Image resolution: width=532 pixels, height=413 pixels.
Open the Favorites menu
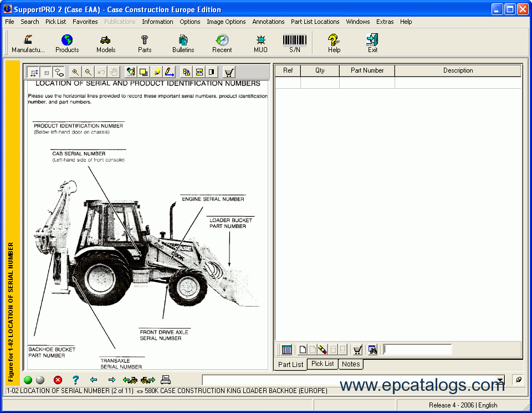pyautogui.click(x=85, y=22)
